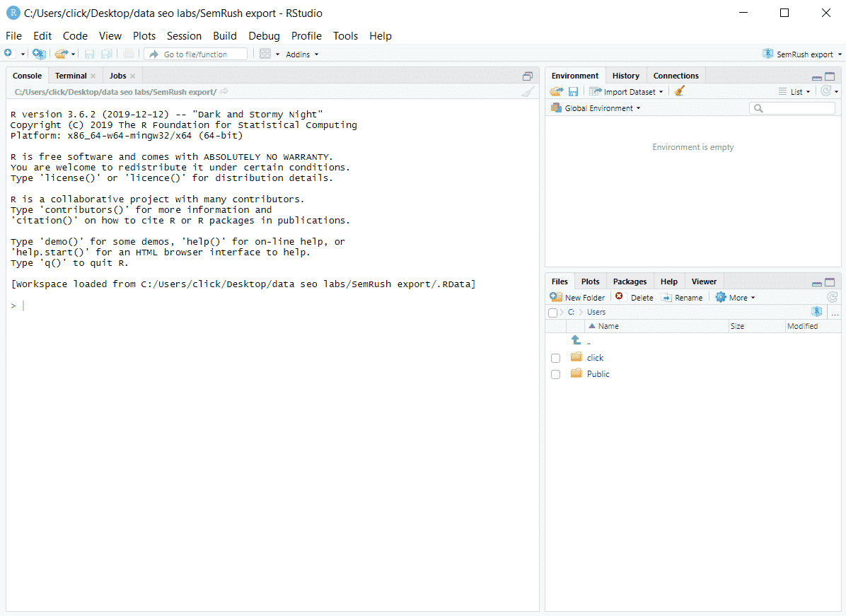Select the Console tab

[27, 76]
